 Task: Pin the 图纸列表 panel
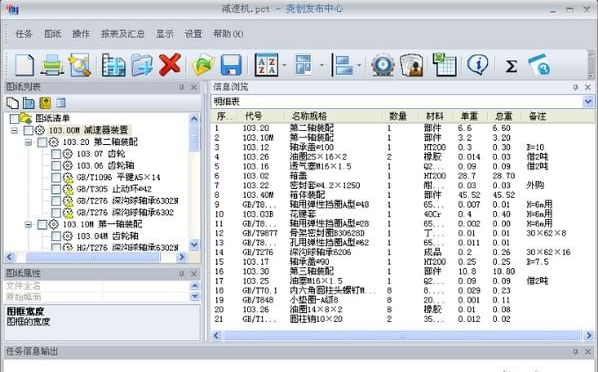coord(182,87)
